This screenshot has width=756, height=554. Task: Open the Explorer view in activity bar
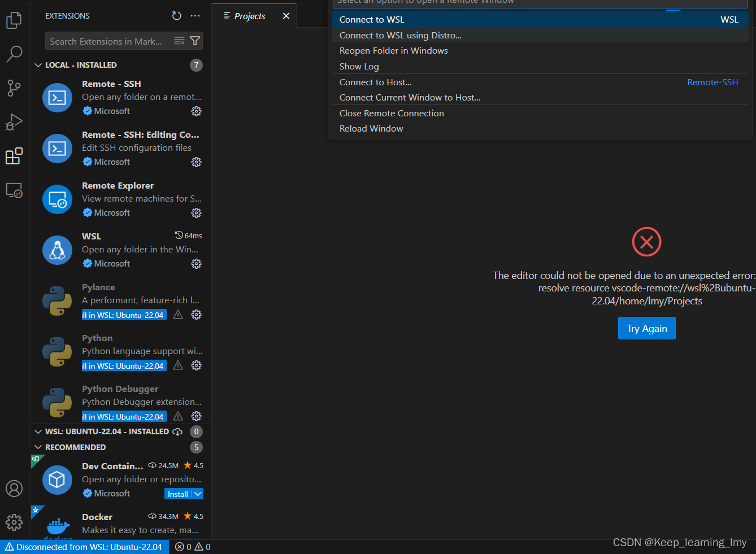coord(14,20)
